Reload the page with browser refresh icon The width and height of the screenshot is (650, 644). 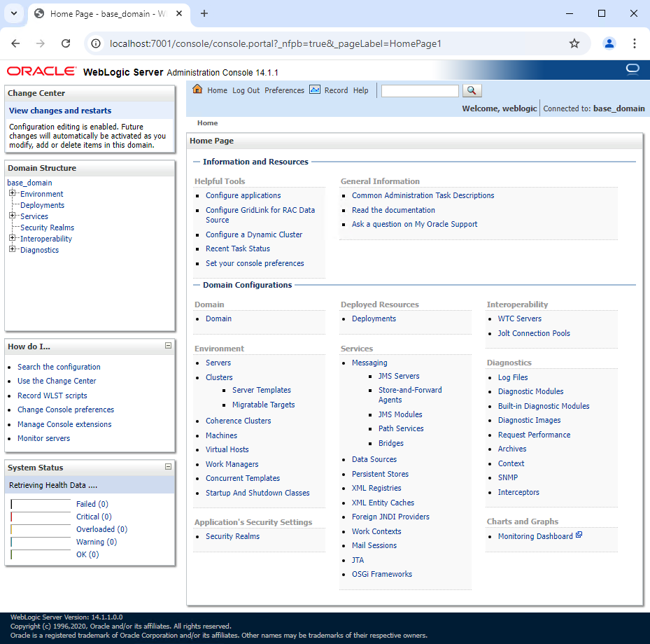[66, 43]
